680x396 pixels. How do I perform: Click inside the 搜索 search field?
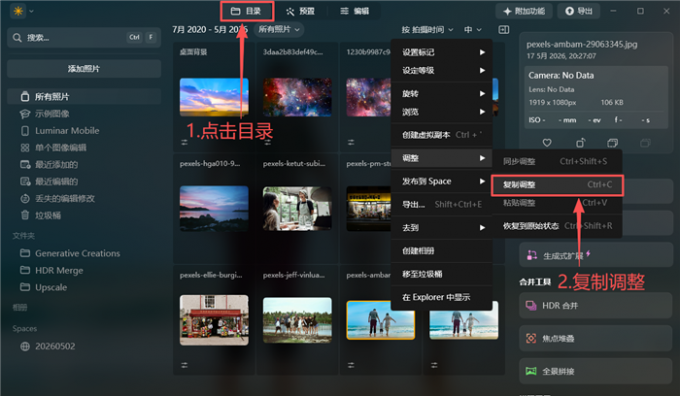(x=84, y=38)
